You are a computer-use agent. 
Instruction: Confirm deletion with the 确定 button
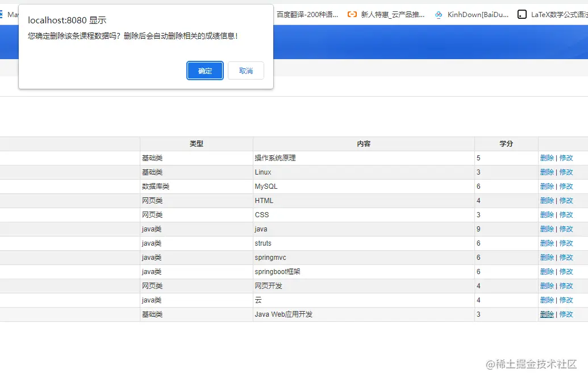[x=205, y=71]
